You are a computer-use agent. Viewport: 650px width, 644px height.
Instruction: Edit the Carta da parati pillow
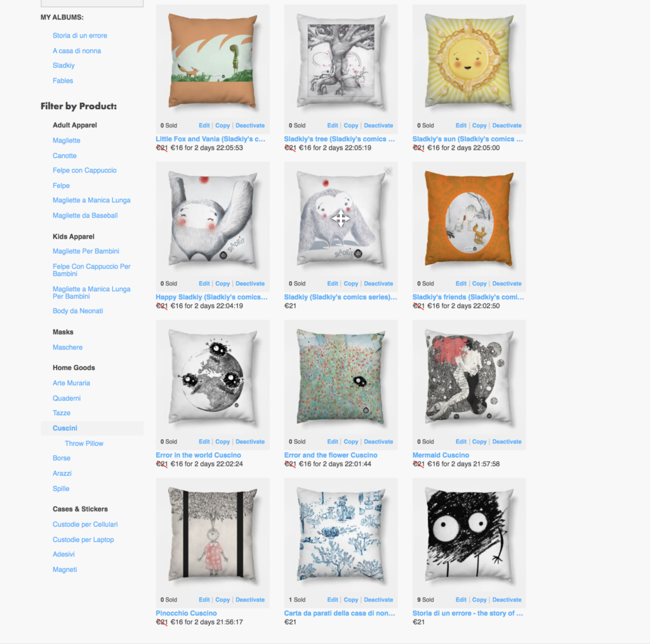click(333, 600)
